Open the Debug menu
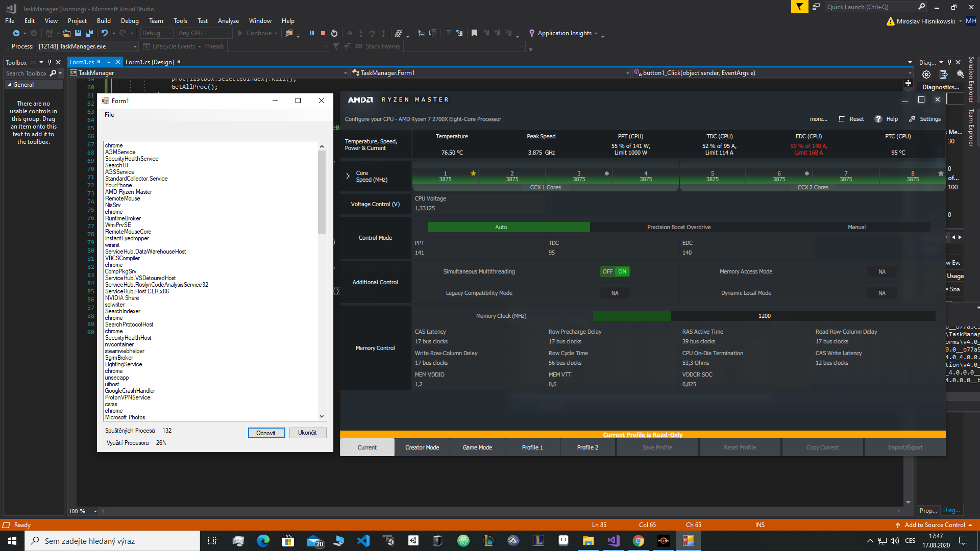 point(130,21)
